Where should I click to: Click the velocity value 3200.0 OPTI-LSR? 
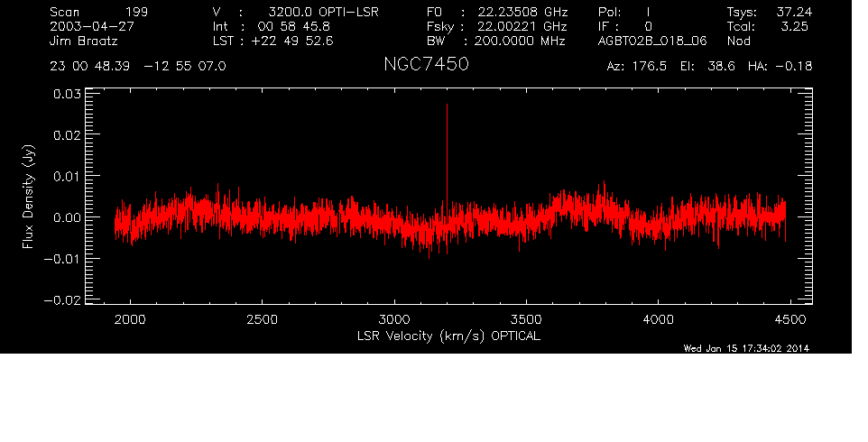coord(323,12)
